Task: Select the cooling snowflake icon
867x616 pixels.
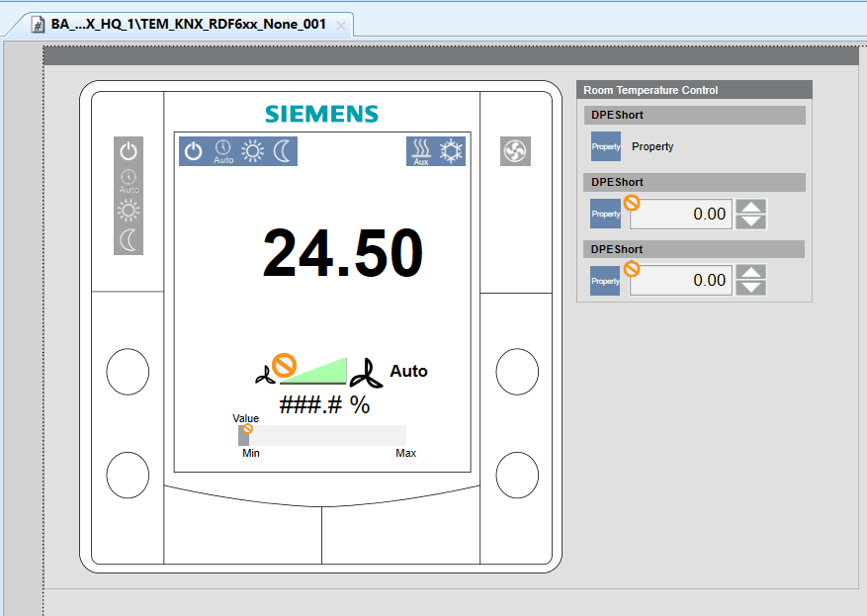Action: click(x=451, y=150)
